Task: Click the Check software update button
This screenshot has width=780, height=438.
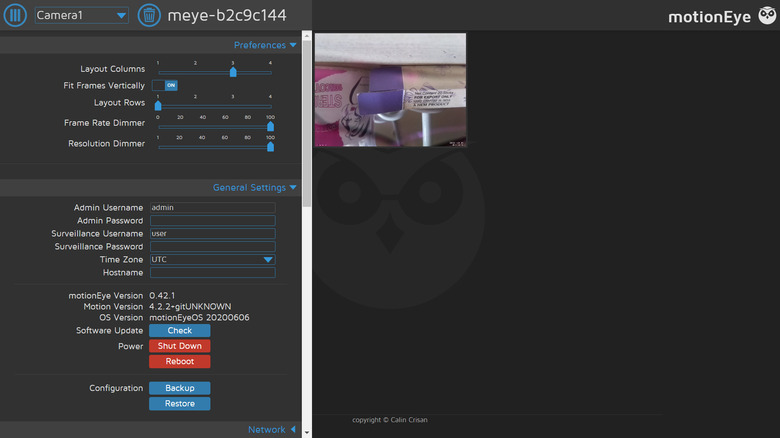Action: click(x=180, y=330)
